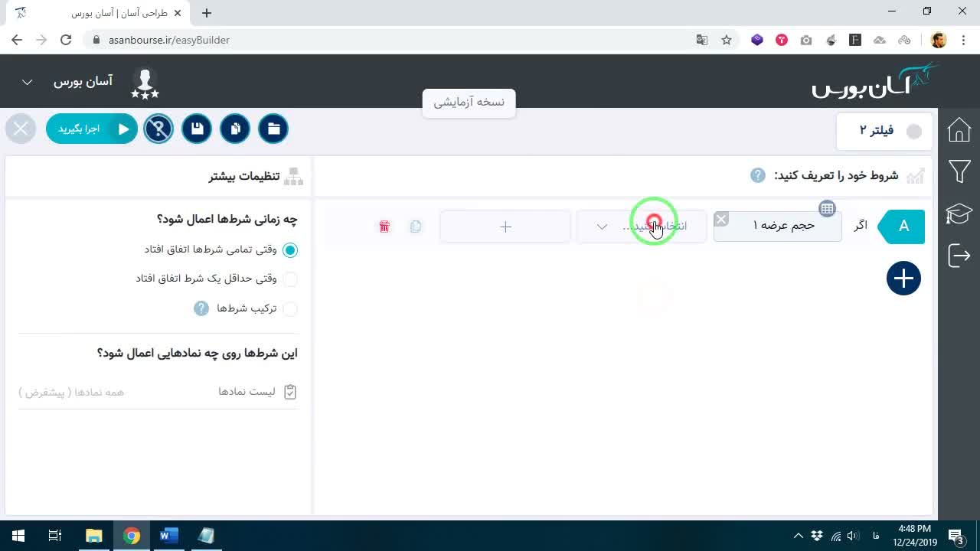Go back in browser
980x551 pixels.
tap(17, 40)
